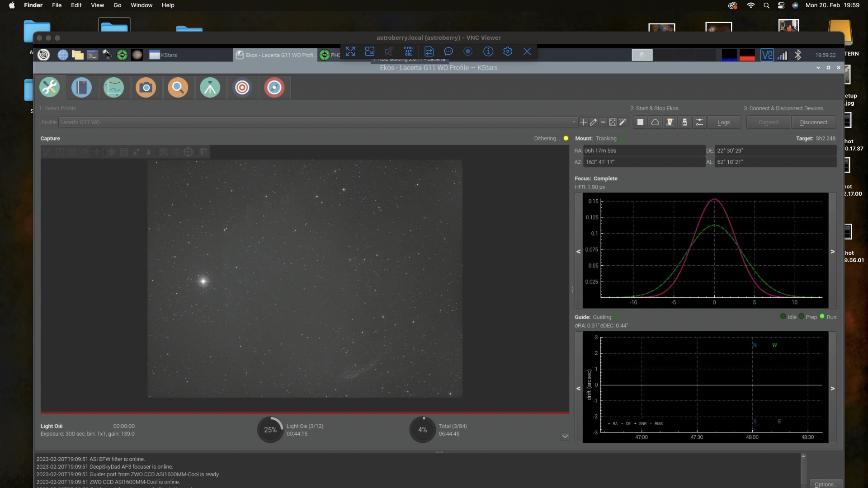Launch the Jupiter planet app icon
Viewport: 868px width, 488px height.
(137, 55)
